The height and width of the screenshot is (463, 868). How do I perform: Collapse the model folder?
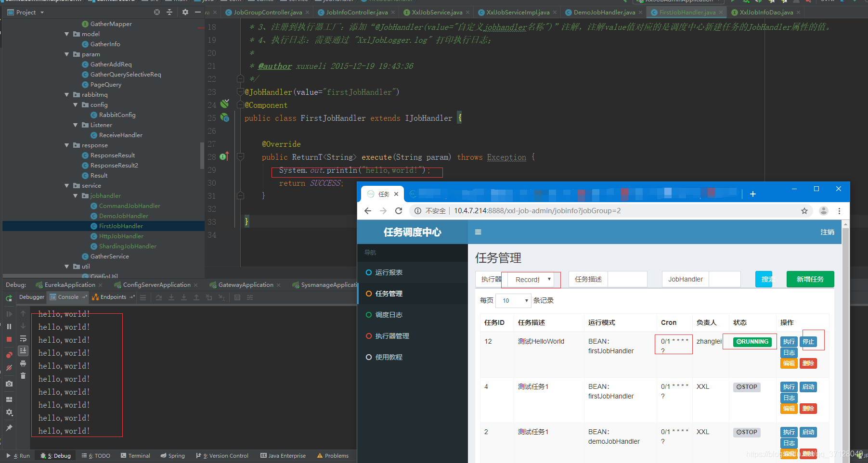tap(67, 34)
